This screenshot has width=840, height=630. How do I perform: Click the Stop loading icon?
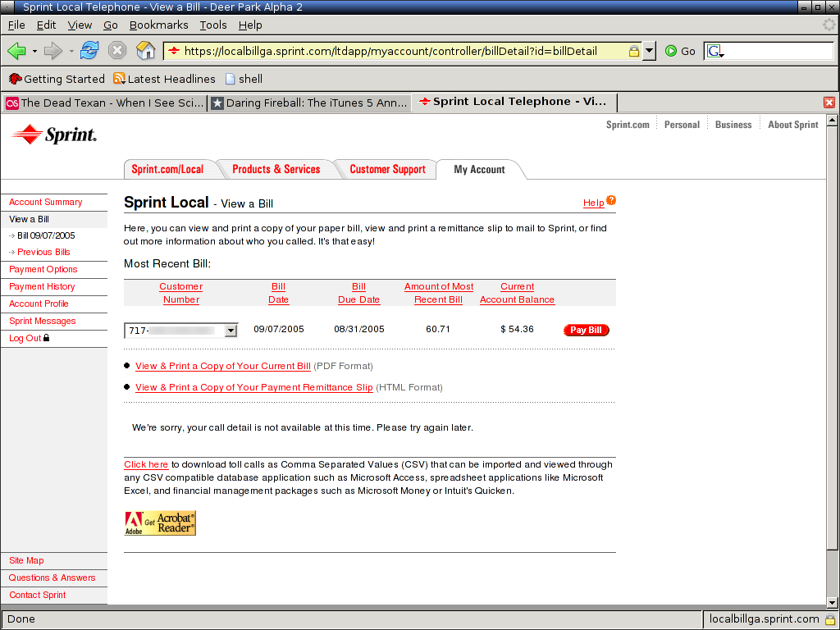116,51
